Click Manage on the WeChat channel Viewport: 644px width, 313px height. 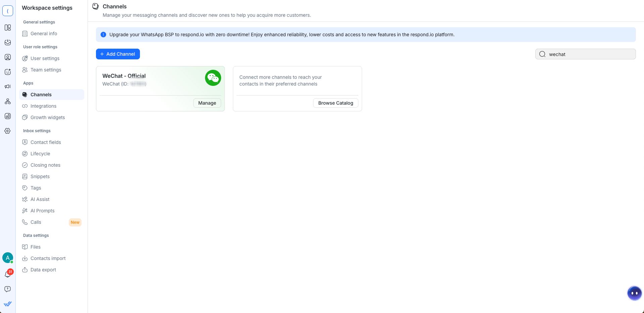point(207,103)
